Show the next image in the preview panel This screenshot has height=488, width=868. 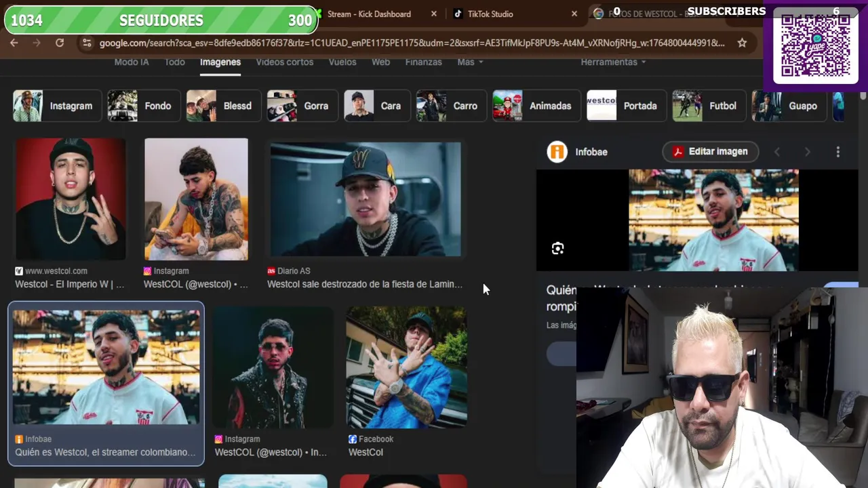pyautogui.click(x=807, y=152)
